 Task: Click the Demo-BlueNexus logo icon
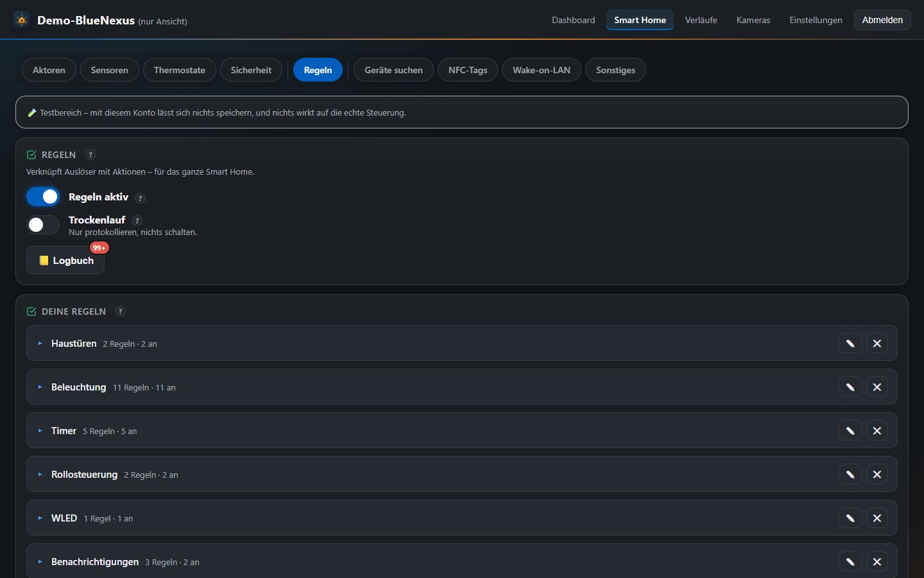22,20
